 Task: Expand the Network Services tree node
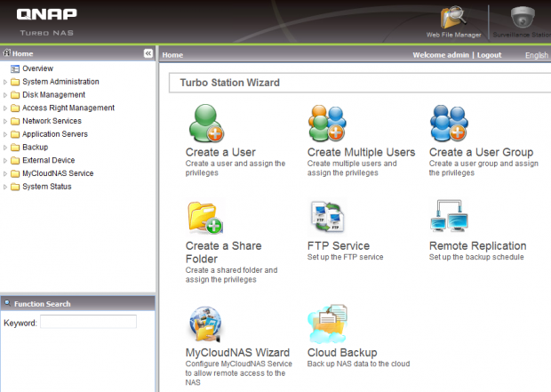point(5,121)
